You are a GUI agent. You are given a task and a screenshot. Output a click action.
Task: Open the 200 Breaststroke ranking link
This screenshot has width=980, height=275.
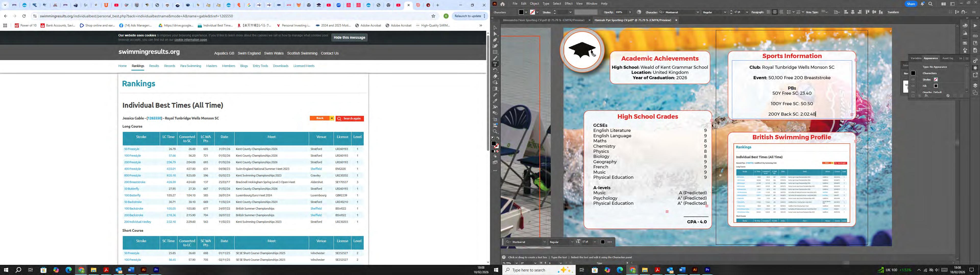(x=135, y=182)
